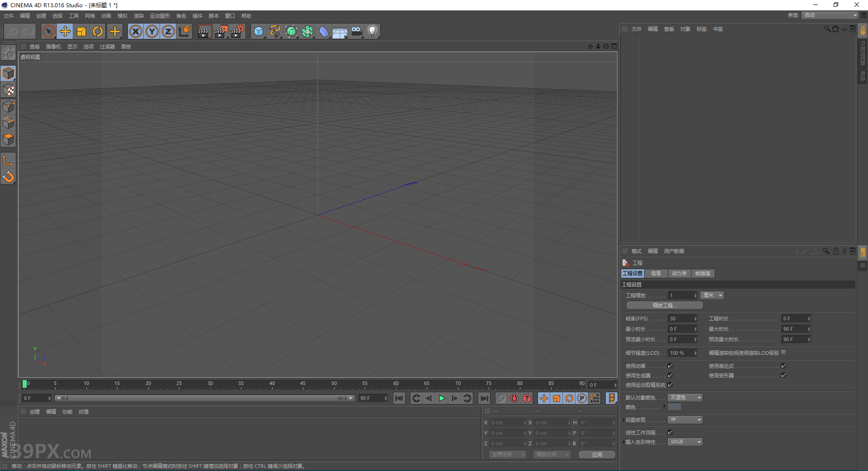Screen dimensions: 868x471
Task: Select the Scale tool
Action: pyautogui.click(x=81, y=31)
